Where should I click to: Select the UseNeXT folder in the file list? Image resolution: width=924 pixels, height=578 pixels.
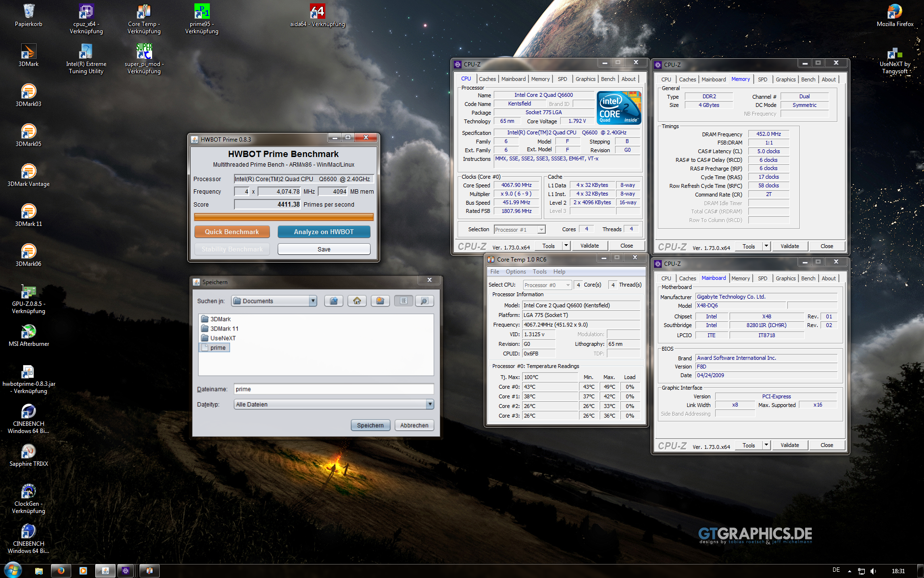click(218, 338)
